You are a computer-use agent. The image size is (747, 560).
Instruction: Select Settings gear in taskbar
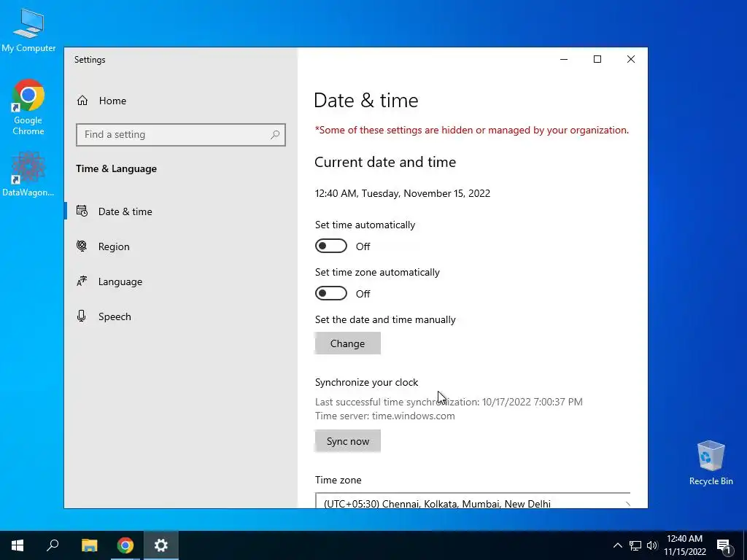coord(161,545)
